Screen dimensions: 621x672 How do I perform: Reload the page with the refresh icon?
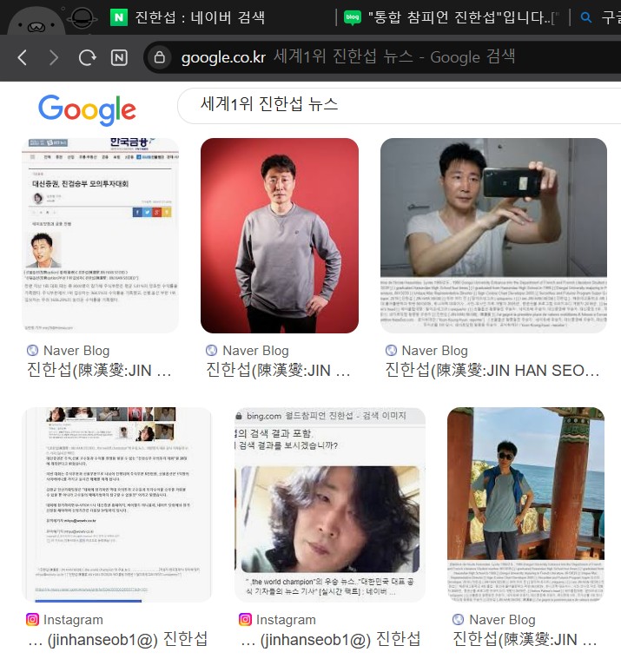(x=87, y=57)
